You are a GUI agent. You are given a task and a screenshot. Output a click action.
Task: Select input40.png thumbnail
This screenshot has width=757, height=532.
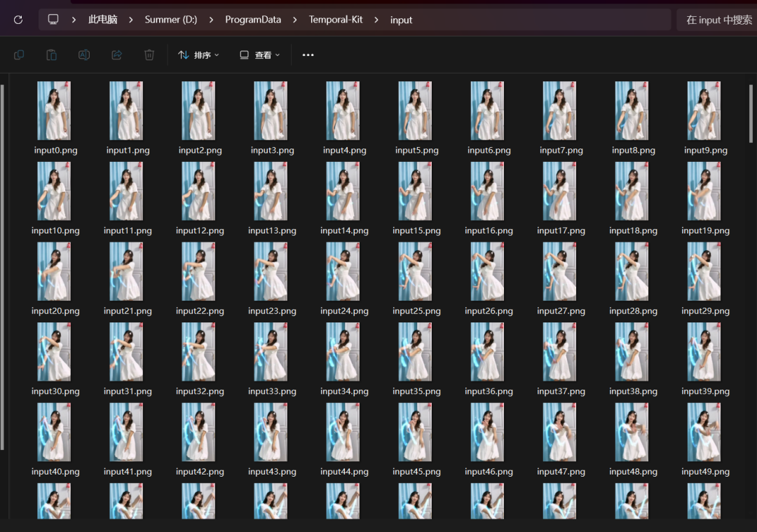(54, 432)
